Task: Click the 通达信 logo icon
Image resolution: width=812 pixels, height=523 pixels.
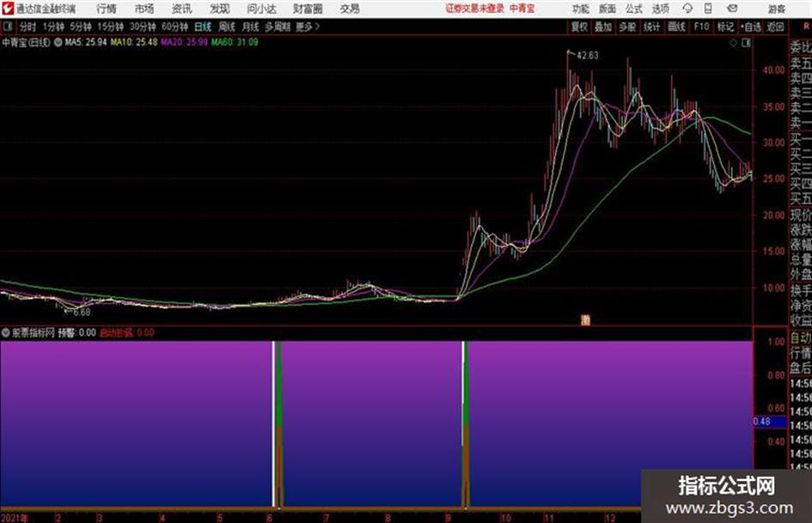Action: [x=8, y=9]
